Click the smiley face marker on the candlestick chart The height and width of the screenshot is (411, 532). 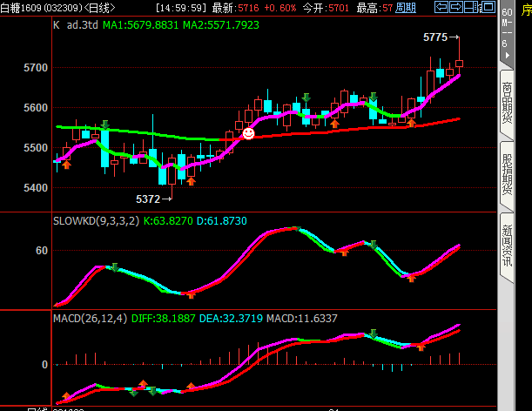[248, 133]
